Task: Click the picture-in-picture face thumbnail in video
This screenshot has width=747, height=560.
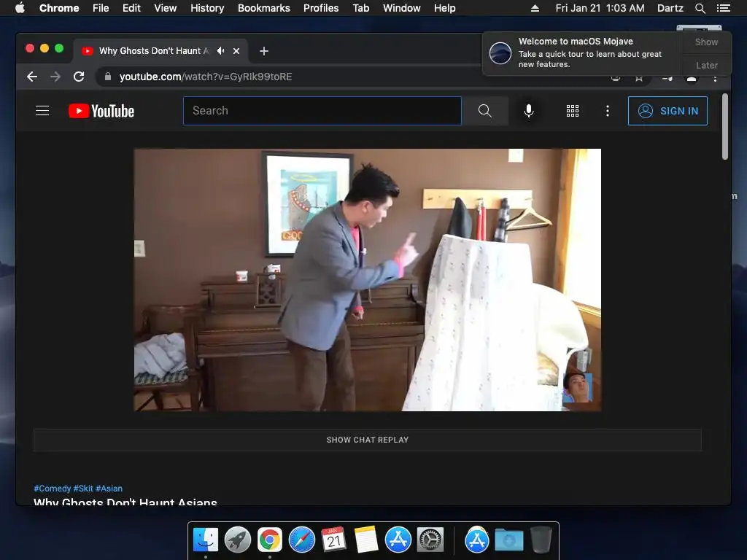Action: 578,388
